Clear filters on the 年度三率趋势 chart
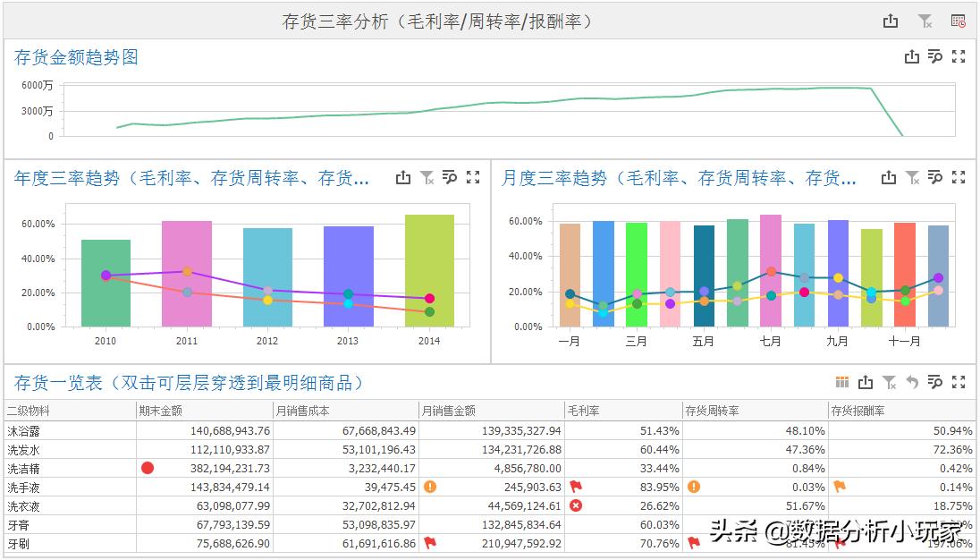This screenshot has width=980, height=560. 427,177
